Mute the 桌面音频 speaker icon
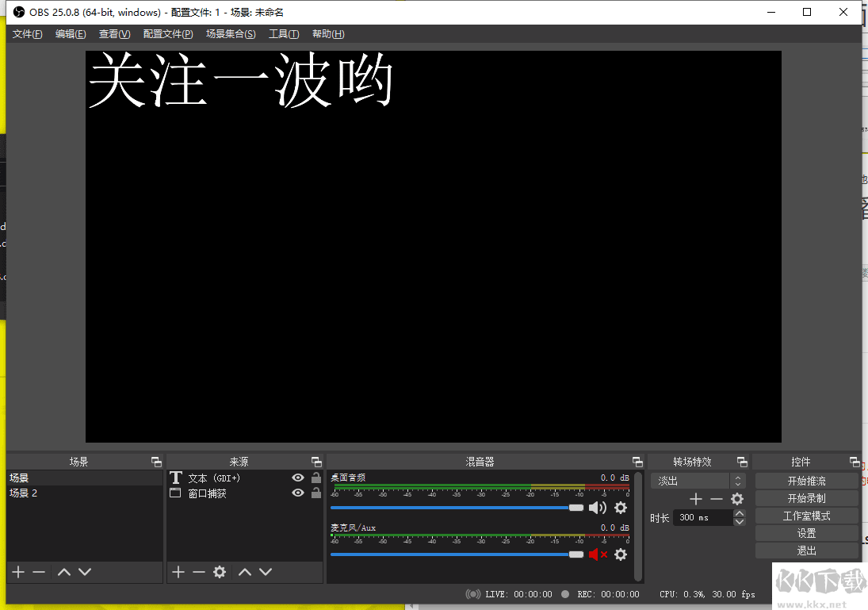 [597, 508]
